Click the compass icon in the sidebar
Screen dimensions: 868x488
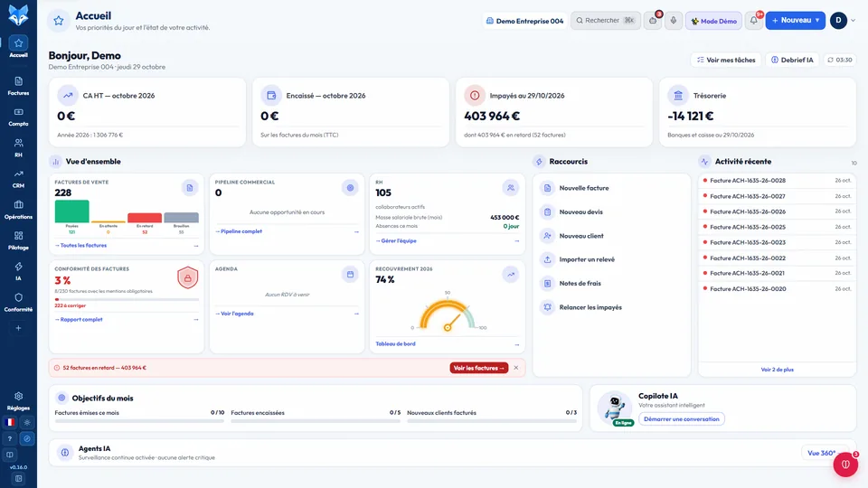click(26, 439)
